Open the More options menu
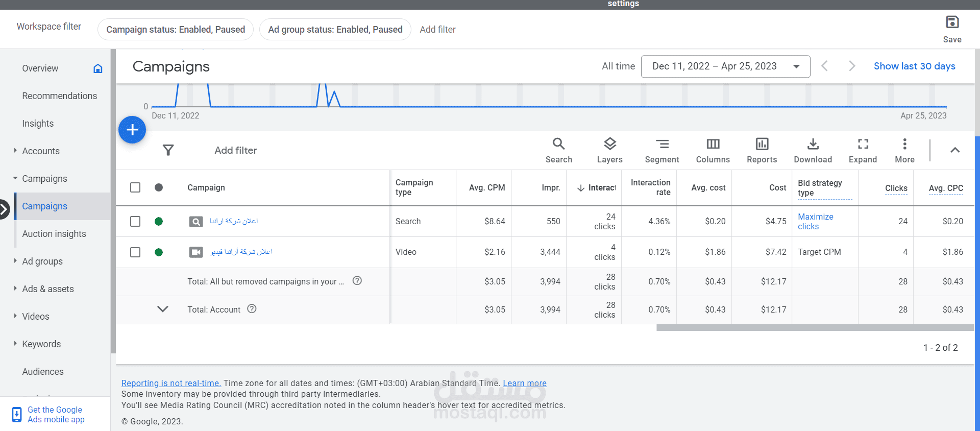The height and width of the screenshot is (431, 980). coord(905,150)
